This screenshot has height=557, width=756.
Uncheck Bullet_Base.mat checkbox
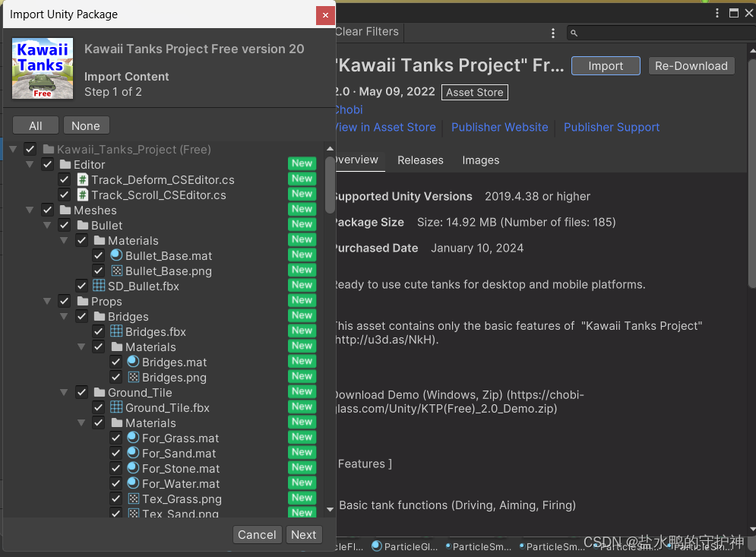point(98,255)
